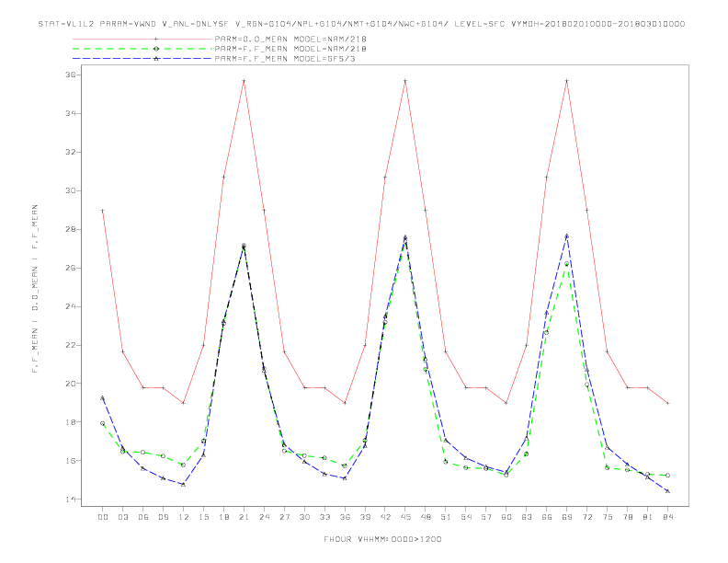Viewport: 728px width, 563px height.
Task: Click x-axis forecast hour label 60
Action: [506, 517]
